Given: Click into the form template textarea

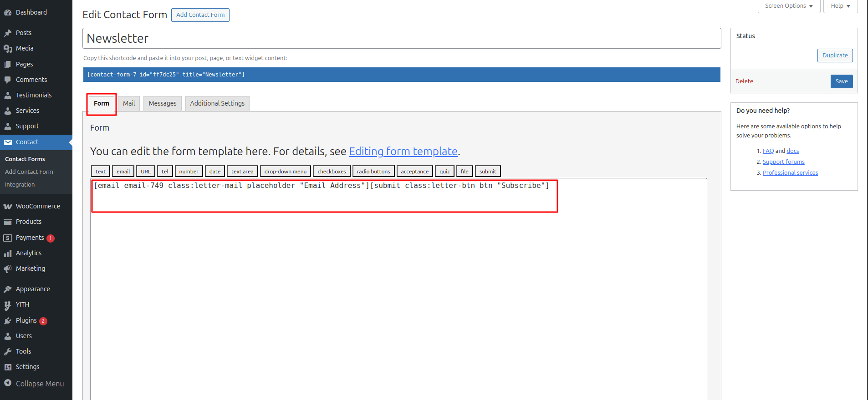Looking at the screenshot, I should click(x=398, y=289).
